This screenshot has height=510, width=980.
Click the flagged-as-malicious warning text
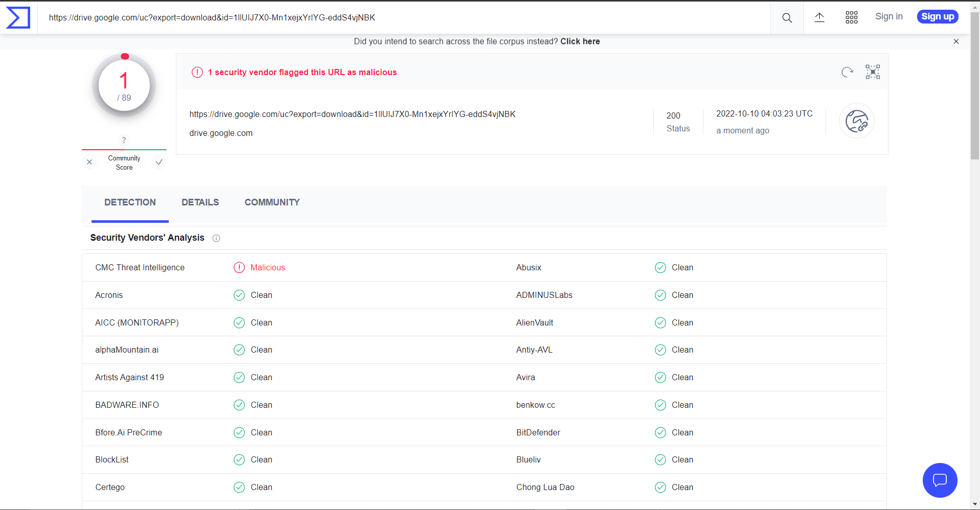click(302, 73)
